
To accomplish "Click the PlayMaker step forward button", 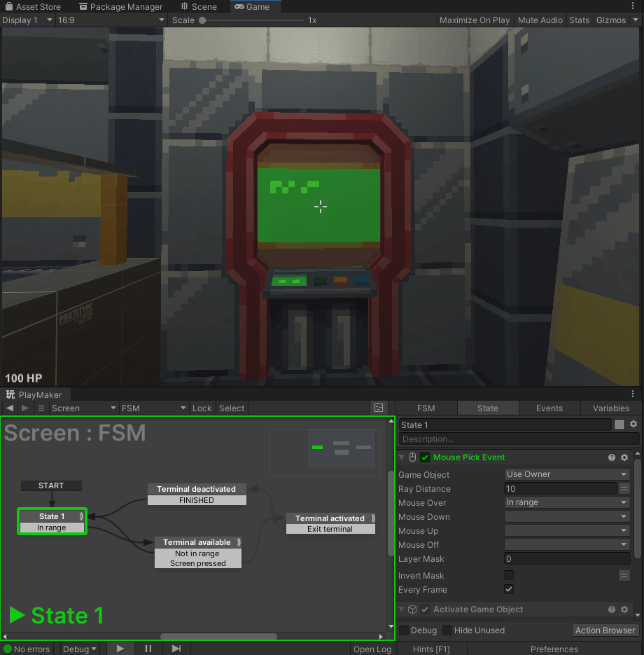I will pos(176,649).
